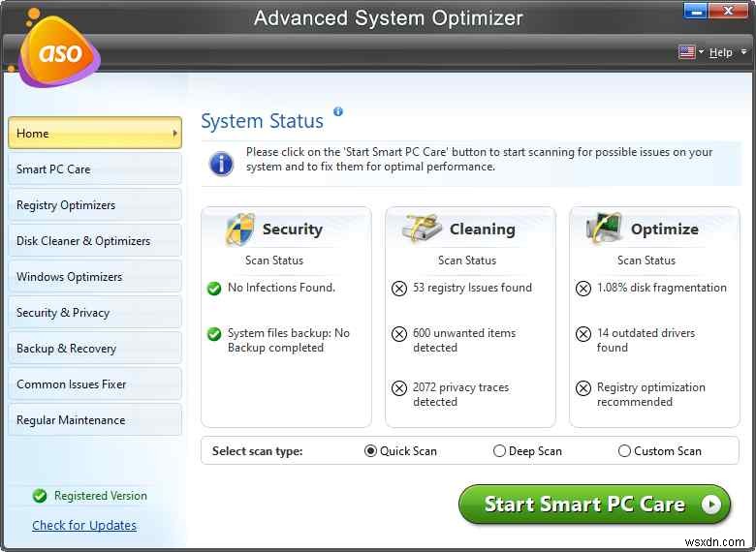This screenshot has width=756, height=552.
Task: Click the Optimize monitor icon
Action: click(605, 230)
